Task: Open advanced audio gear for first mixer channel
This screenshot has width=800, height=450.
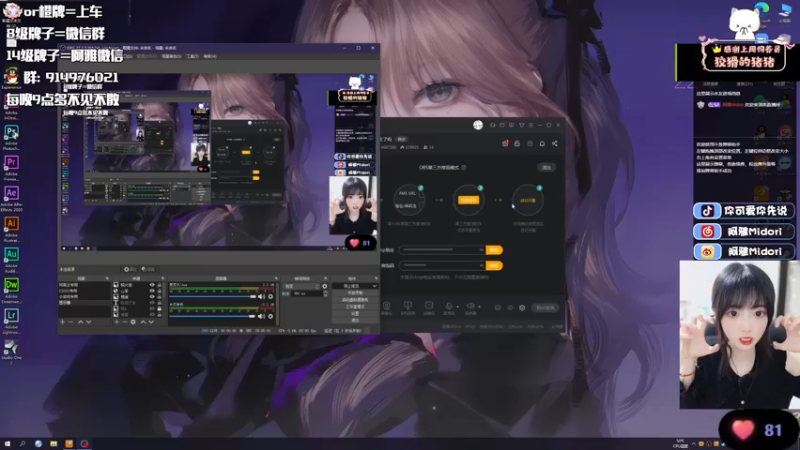Action: click(270, 296)
